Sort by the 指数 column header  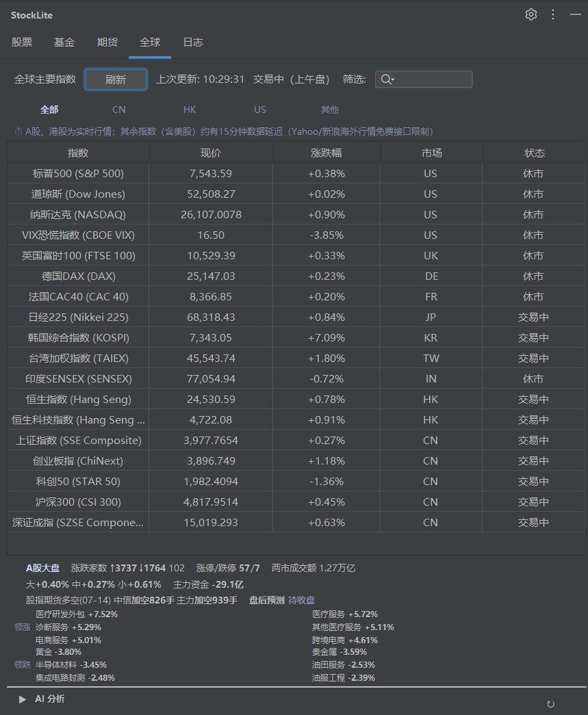click(x=78, y=153)
